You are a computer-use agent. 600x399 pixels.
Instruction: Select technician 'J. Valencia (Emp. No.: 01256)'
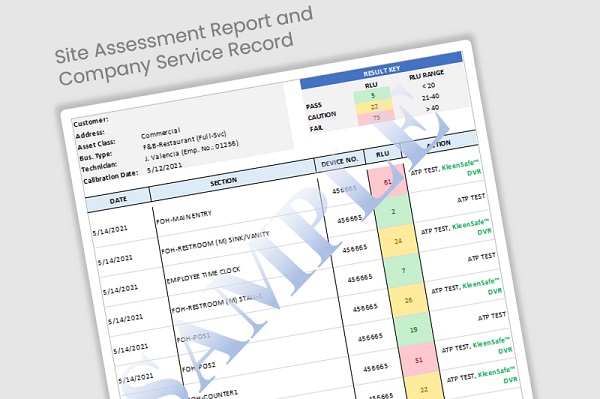coord(192,151)
